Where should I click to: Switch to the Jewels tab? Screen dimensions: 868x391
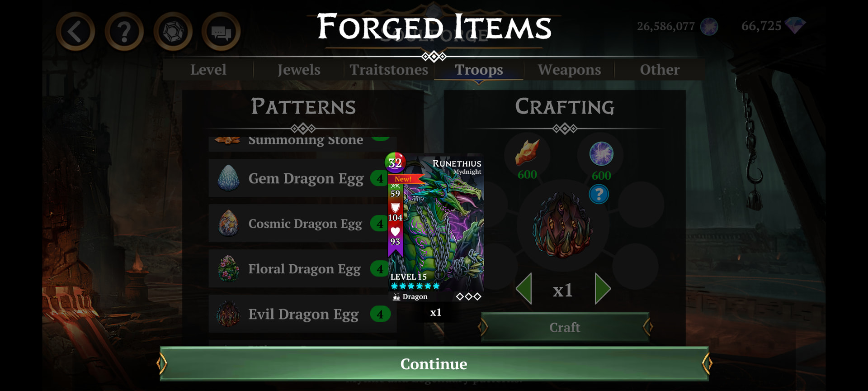click(299, 70)
